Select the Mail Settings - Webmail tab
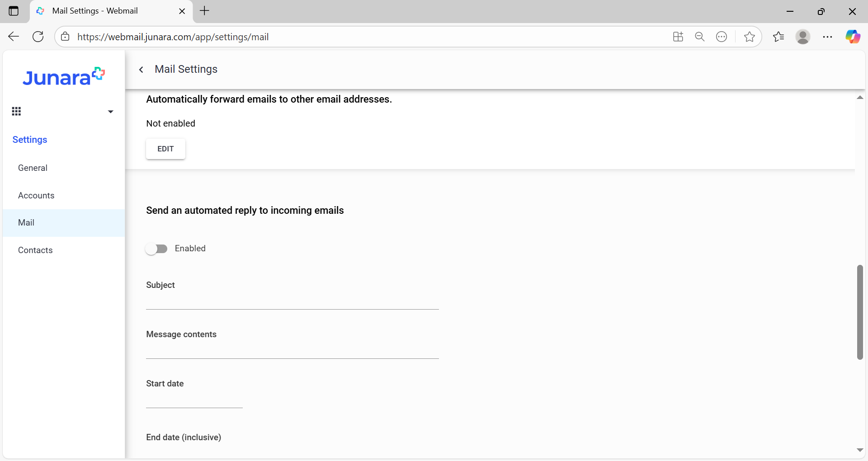The height and width of the screenshot is (461, 868). click(111, 11)
